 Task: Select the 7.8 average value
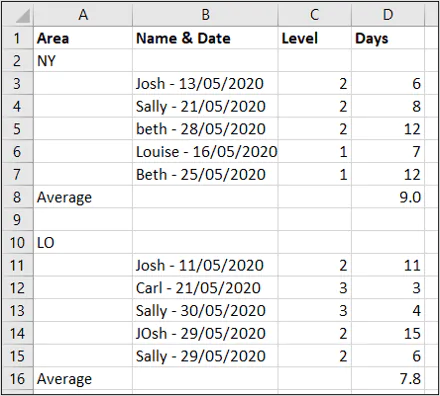pyautogui.click(x=388, y=379)
